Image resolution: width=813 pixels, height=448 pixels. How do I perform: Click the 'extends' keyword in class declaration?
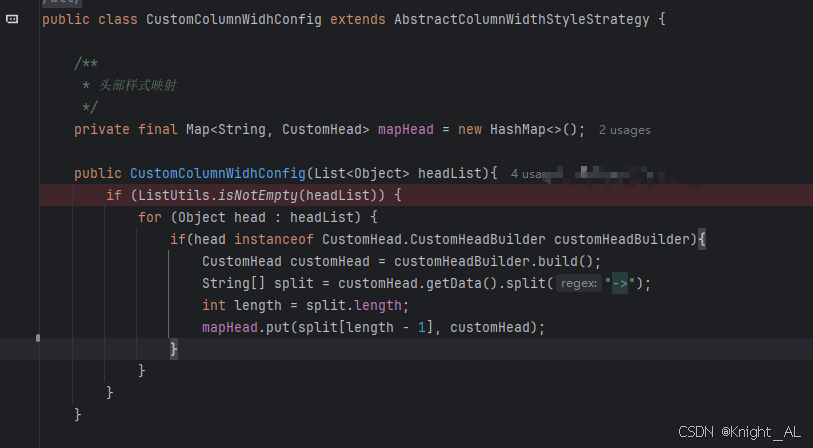[x=358, y=20]
